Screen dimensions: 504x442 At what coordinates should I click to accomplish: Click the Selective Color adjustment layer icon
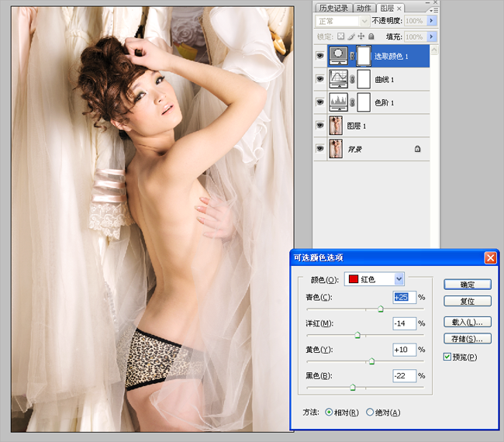338,57
